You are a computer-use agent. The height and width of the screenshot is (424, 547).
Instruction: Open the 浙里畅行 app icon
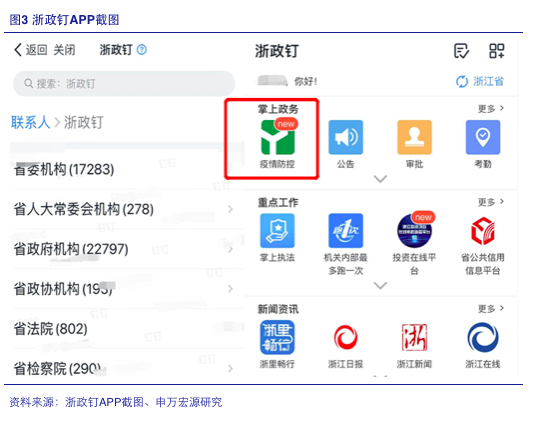point(277,337)
